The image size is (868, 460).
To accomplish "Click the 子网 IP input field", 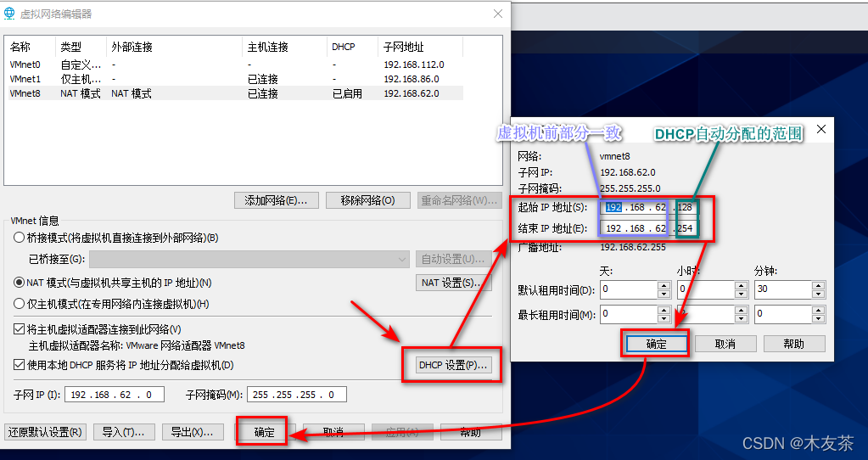I will tap(115, 395).
